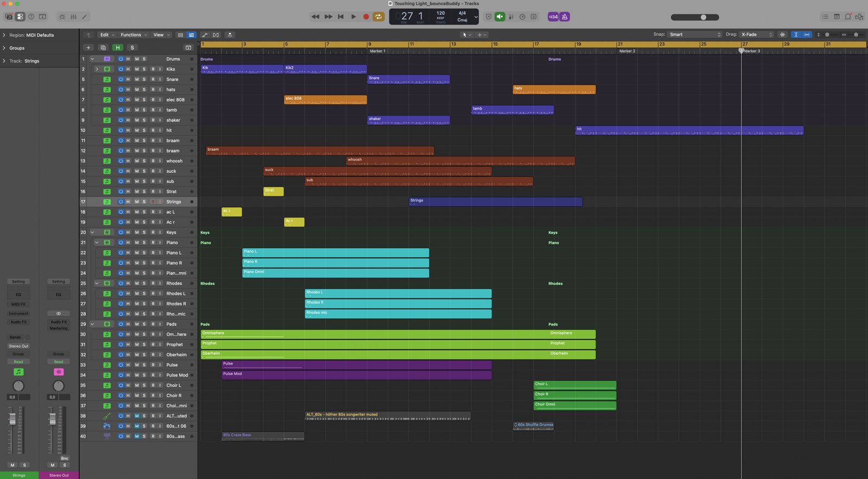Toggle power on the Piano L track

tap(121, 253)
